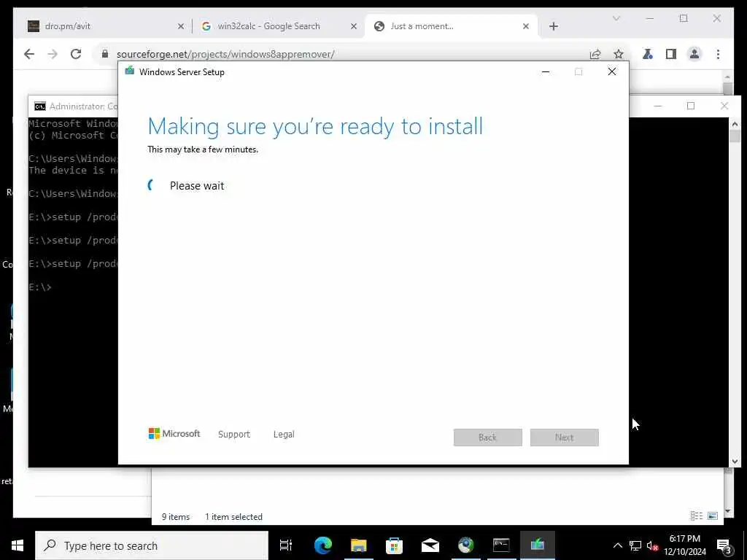Open File Explorer from taskbar
Screen dimensions: 747x560
pos(359,545)
